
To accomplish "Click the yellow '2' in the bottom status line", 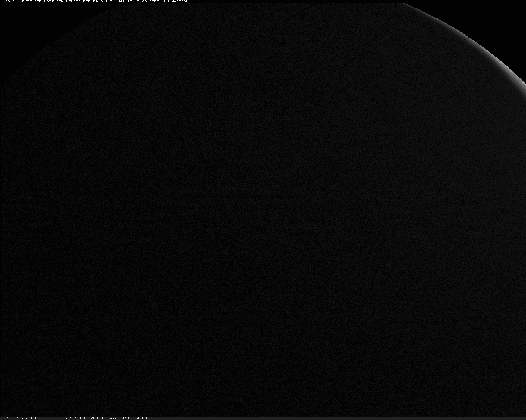I will click(x=8, y=418).
